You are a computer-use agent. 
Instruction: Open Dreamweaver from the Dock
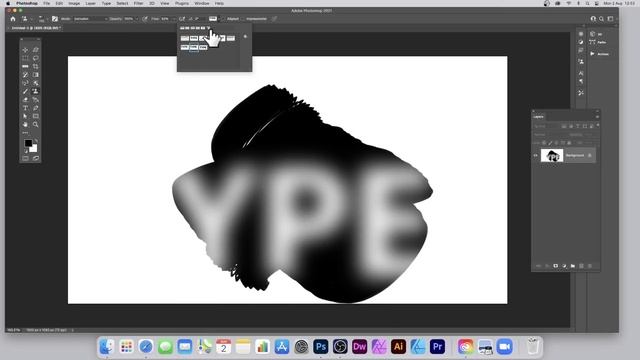[360, 347]
